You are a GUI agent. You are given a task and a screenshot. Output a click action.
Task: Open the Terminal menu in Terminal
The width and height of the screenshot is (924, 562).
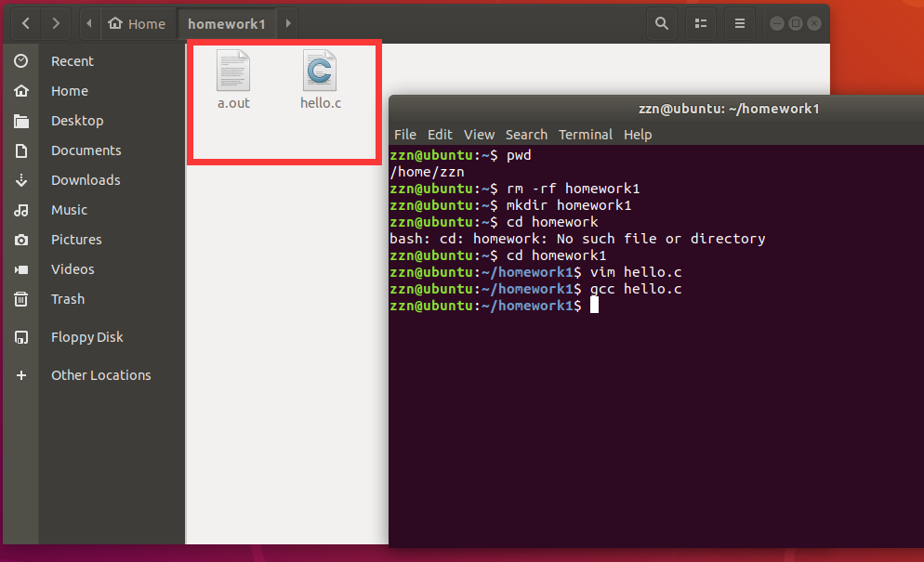(586, 135)
